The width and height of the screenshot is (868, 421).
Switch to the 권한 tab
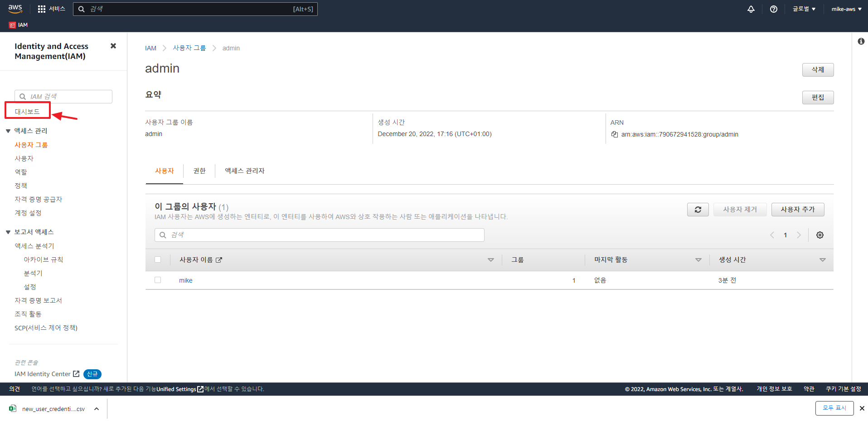pyautogui.click(x=199, y=171)
